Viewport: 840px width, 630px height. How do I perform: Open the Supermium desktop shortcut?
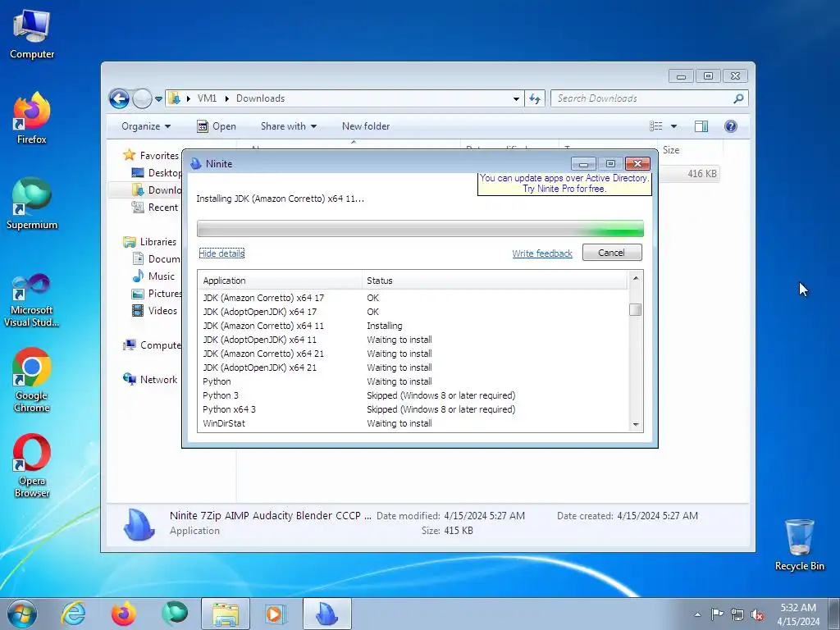point(32,203)
